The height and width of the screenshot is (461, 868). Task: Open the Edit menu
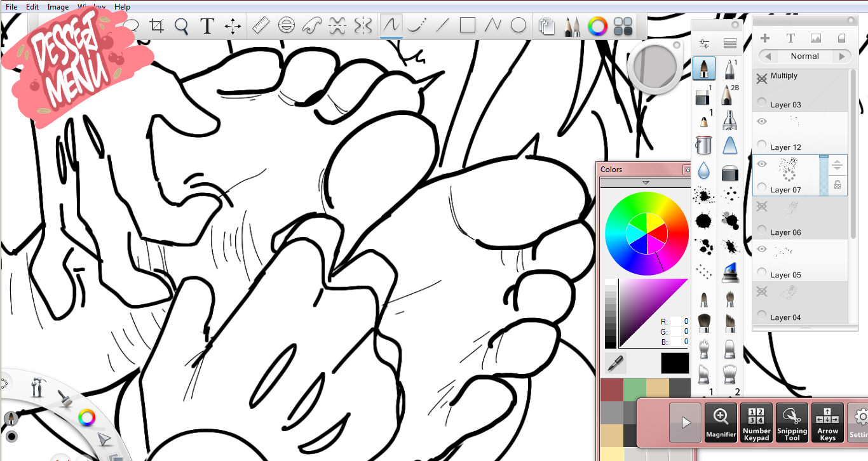coord(32,7)
